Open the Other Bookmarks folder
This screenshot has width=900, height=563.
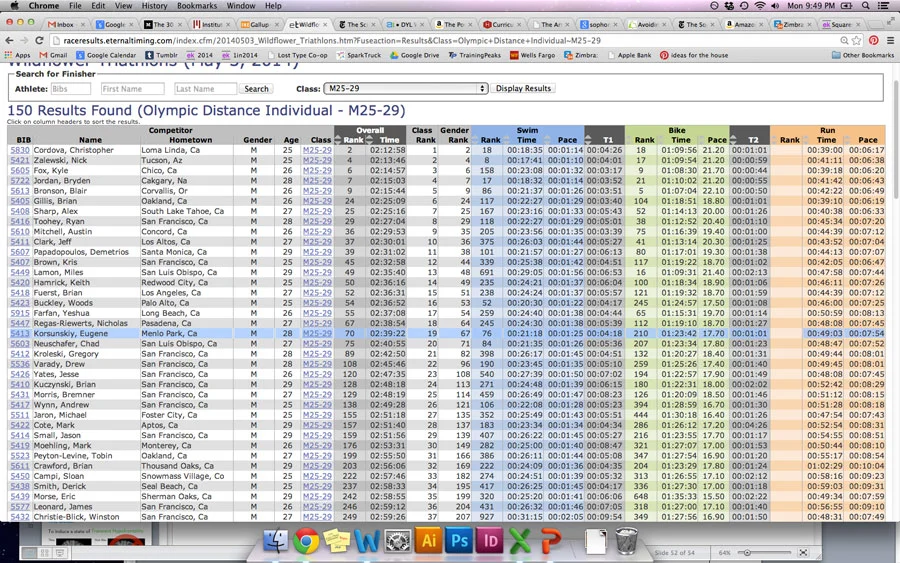[x=863, y=55]
